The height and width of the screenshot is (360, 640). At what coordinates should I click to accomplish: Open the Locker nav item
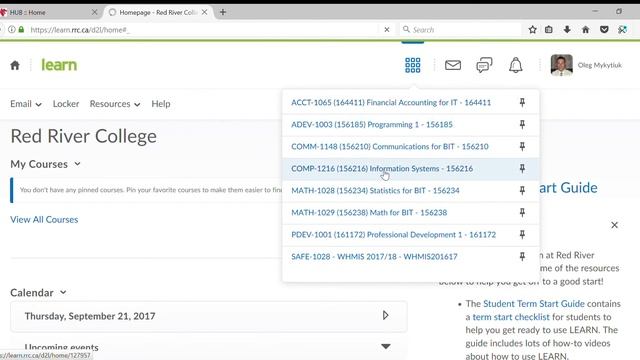tap(66, 104)
